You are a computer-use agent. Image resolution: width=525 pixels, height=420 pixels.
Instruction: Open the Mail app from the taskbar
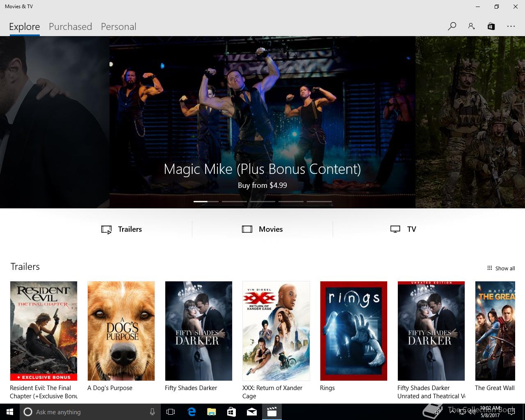pyautogui.click(x=252, y=412)
